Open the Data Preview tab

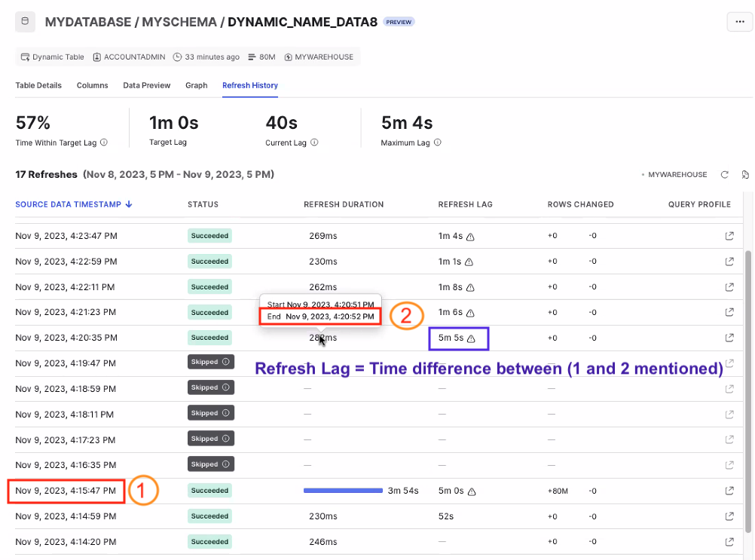tap(146, 85)
